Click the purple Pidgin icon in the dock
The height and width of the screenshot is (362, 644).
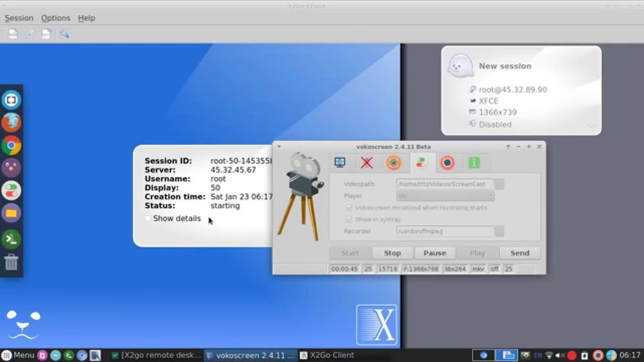pyautogui.click(x=11, y=168)
